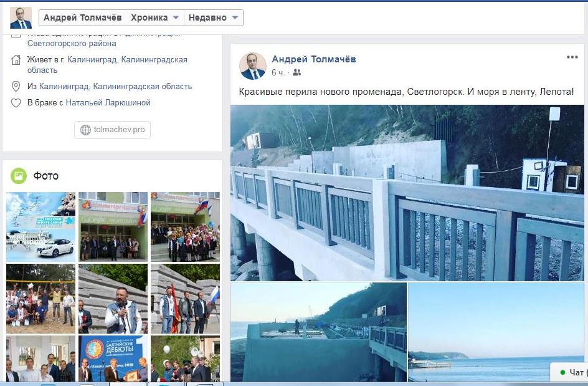The height and width of the screenshot is (386, 588).
Task: Click Андрей Толмачёв post author name
Action: click(x=313, y=59)
